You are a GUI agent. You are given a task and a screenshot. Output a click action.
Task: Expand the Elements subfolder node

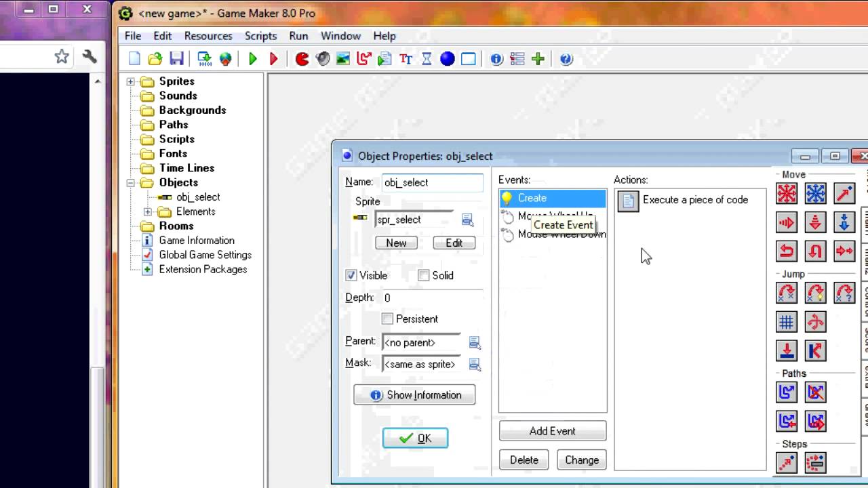(148, 211)
